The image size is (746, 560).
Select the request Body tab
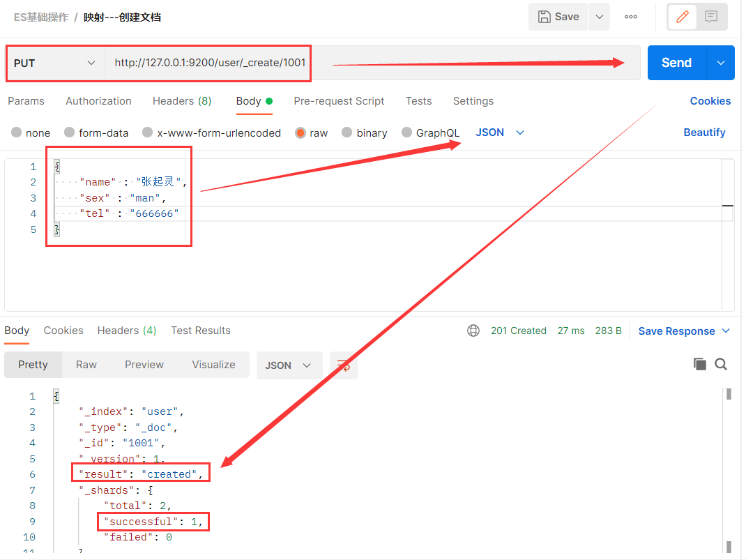(x=254, y=101)
